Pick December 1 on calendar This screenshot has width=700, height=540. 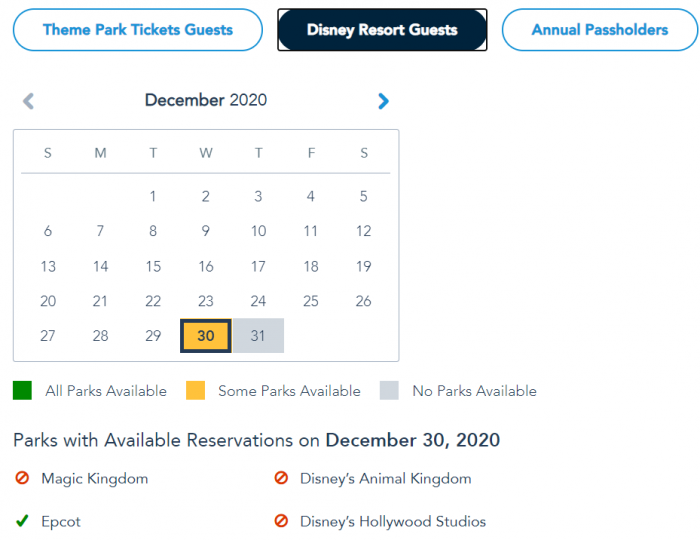(153, 197)
